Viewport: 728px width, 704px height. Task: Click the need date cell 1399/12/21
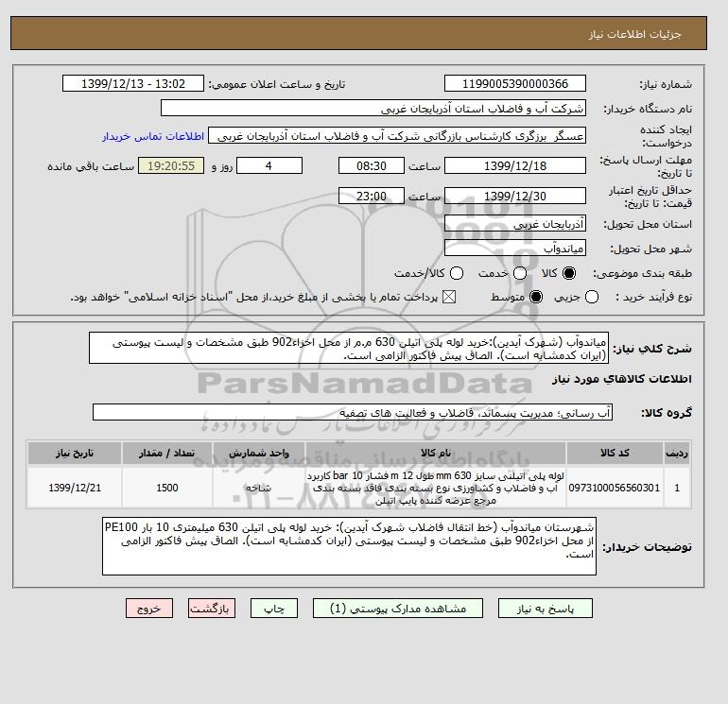(75, 488)
